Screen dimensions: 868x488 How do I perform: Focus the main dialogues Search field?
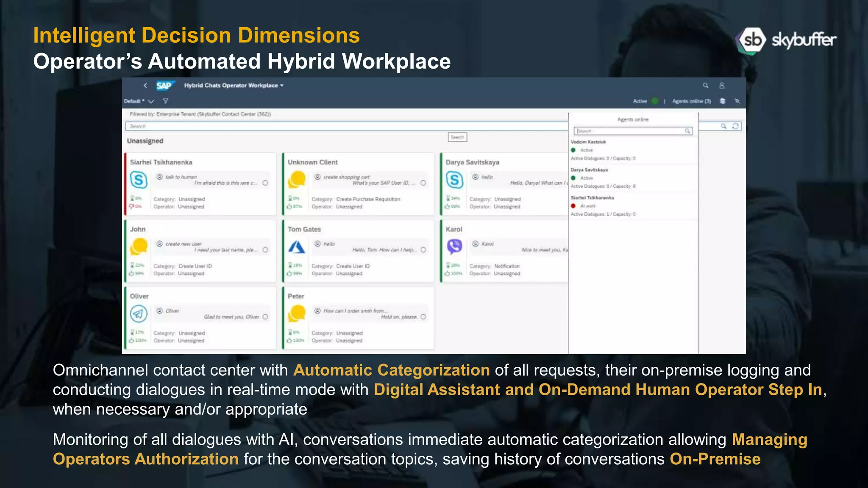click(347, 126)
